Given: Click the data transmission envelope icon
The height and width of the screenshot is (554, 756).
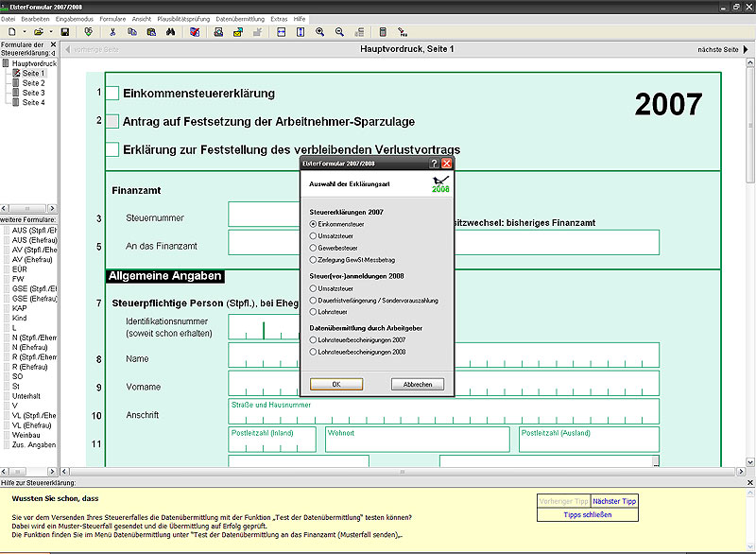Looking at the screenshot, I should click(238, 32).
